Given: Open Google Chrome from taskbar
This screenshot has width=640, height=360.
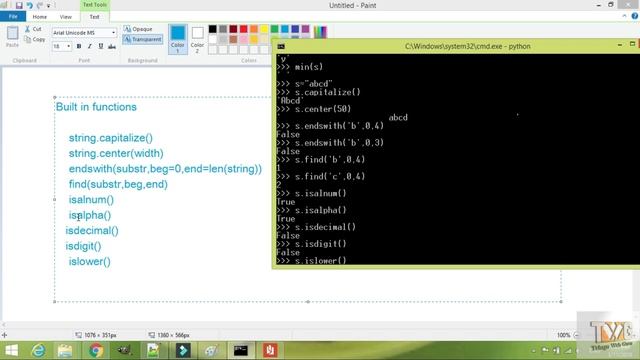Looking at the screenshot, I should [x=96, y=350].
